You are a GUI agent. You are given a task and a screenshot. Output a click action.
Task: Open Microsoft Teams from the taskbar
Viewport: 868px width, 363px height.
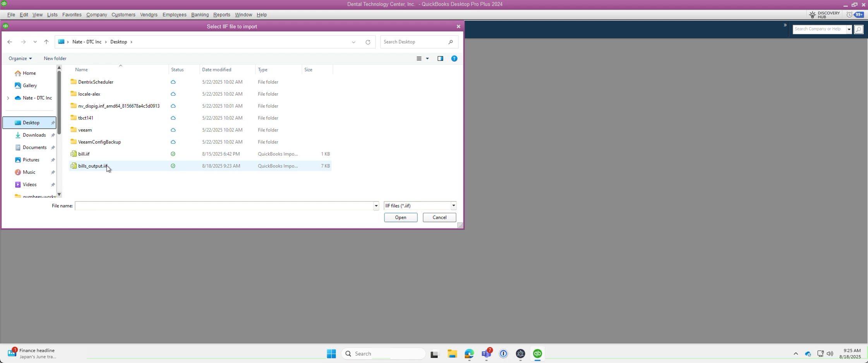486,353
